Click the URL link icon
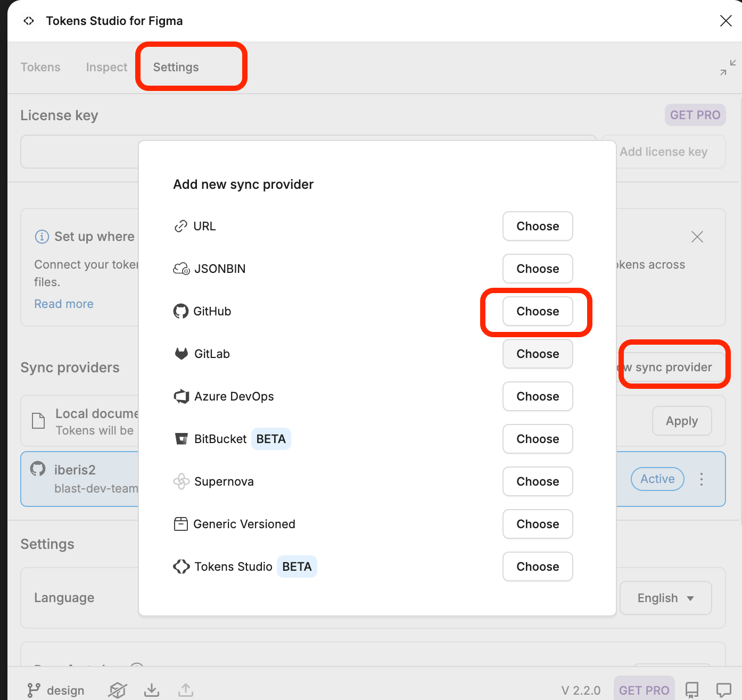The width and height of the screenshot is (742, 700). (181, 226)
